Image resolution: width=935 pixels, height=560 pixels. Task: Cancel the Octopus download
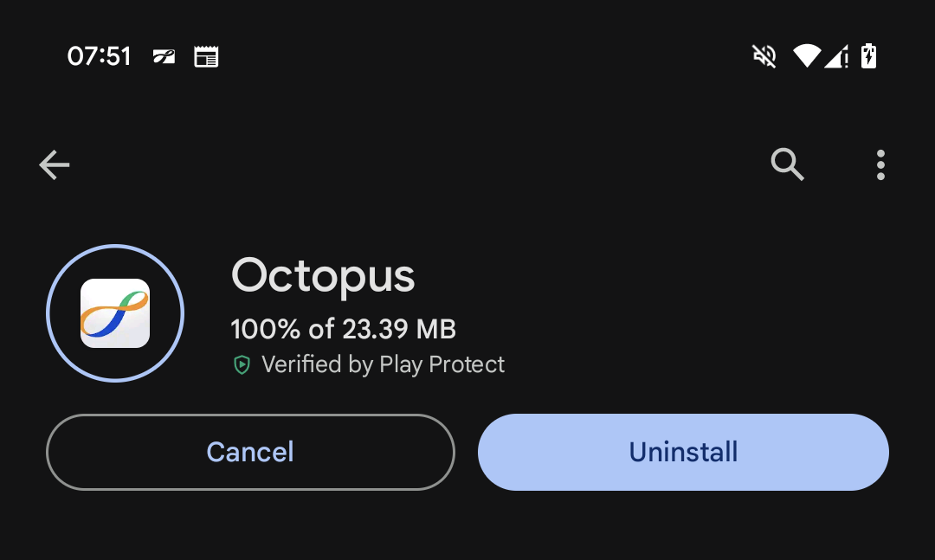coord(250,452)
